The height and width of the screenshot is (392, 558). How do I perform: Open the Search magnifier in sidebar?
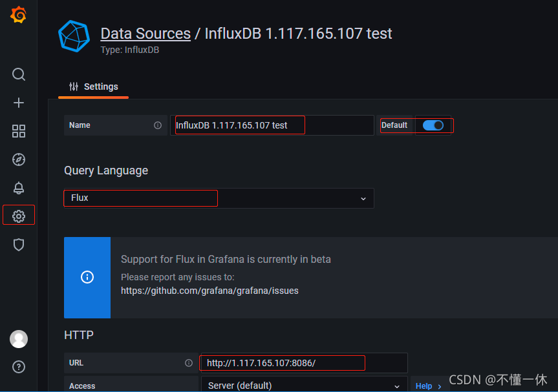[19, 74]
